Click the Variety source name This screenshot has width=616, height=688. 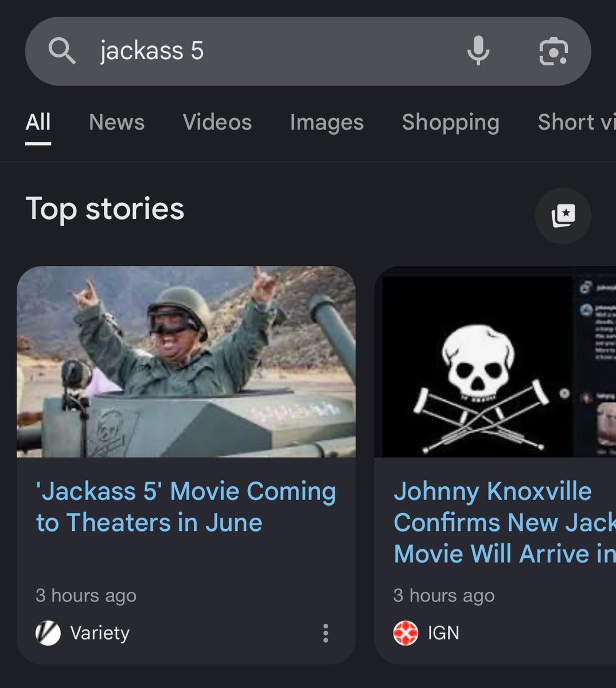100,633
